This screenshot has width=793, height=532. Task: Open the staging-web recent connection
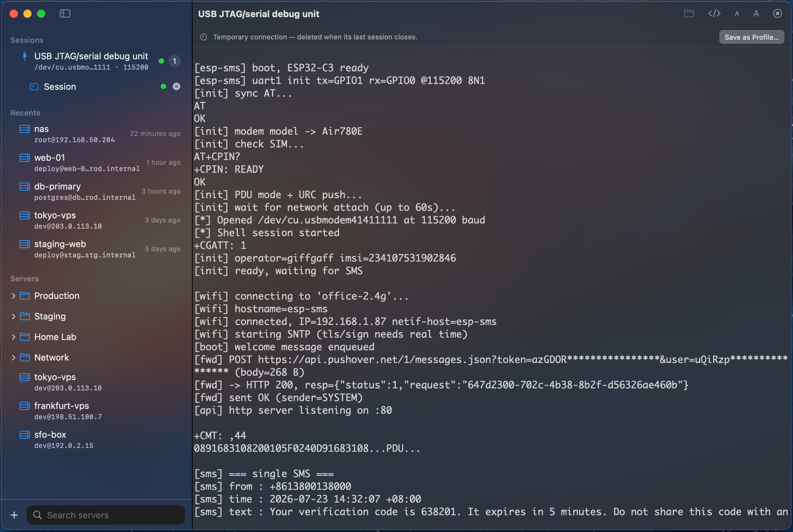click(x=96, y=249)
